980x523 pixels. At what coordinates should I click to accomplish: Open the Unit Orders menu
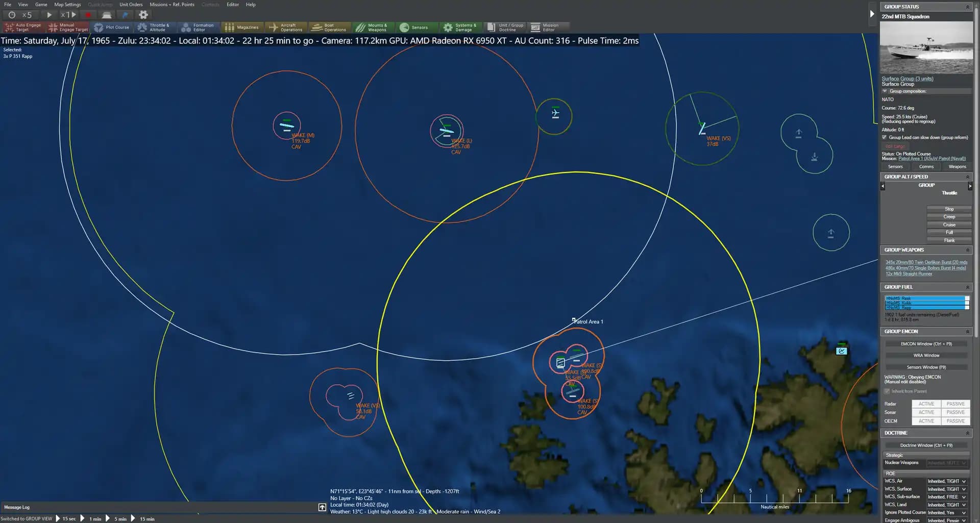(131, 5)
